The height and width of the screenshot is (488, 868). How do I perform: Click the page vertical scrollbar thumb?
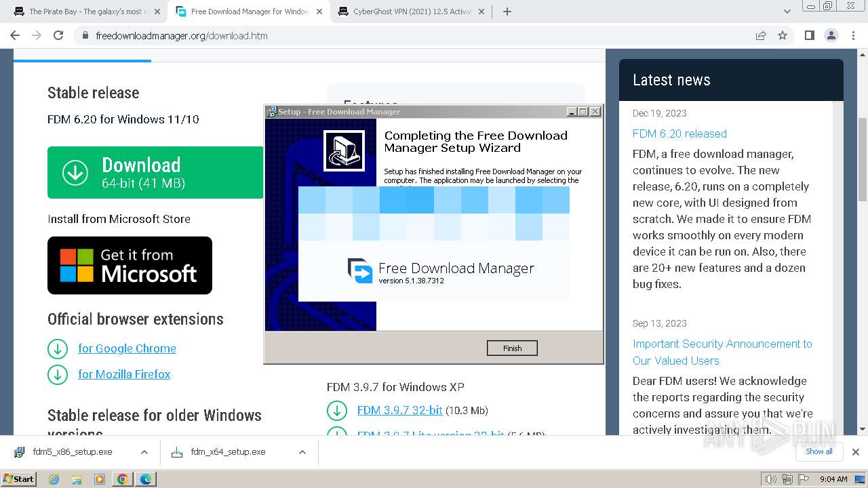[x=862, y=159]
